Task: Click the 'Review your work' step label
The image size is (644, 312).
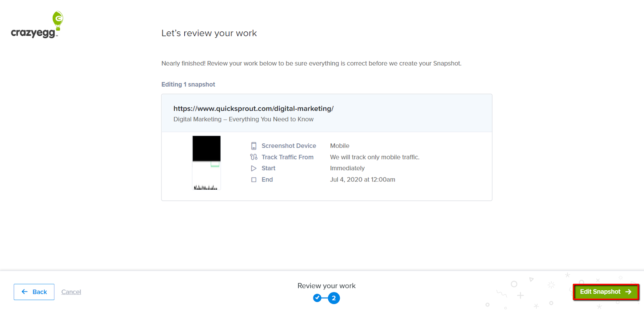Action: pyautogui.click(x=326, y=286)
